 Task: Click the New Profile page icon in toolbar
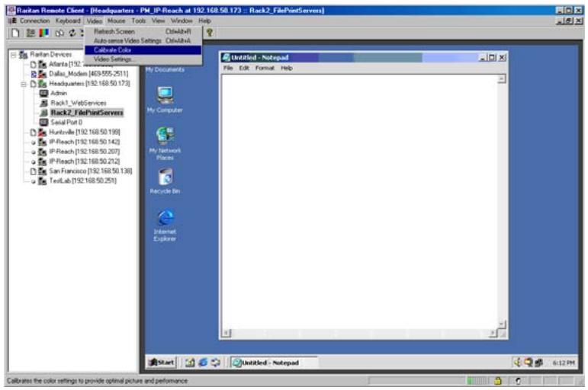point(15,33)
